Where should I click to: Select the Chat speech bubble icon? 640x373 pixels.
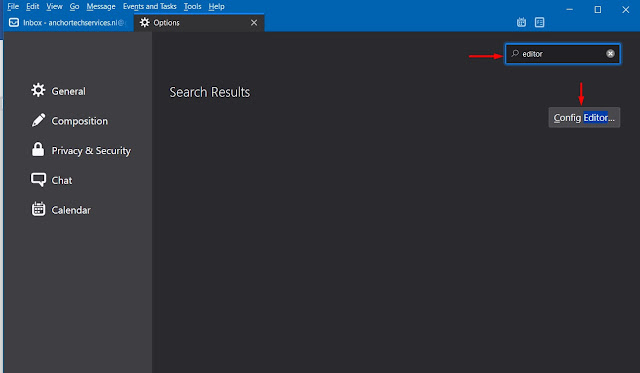38,180
